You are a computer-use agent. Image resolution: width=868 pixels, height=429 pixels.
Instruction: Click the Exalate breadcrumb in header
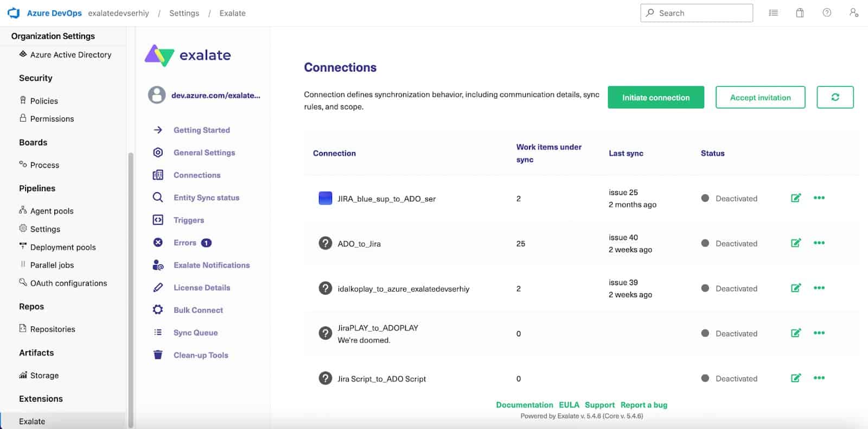click(232, 13)
